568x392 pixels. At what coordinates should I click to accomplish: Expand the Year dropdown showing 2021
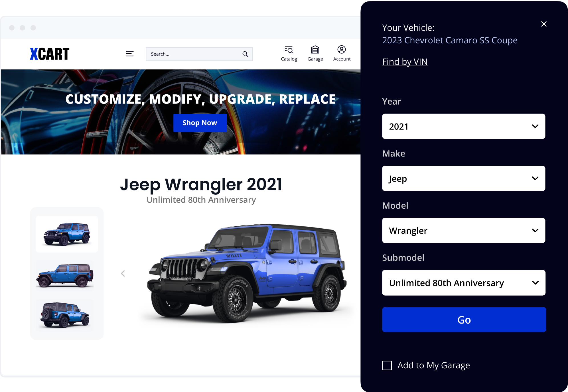pos(464,126)
